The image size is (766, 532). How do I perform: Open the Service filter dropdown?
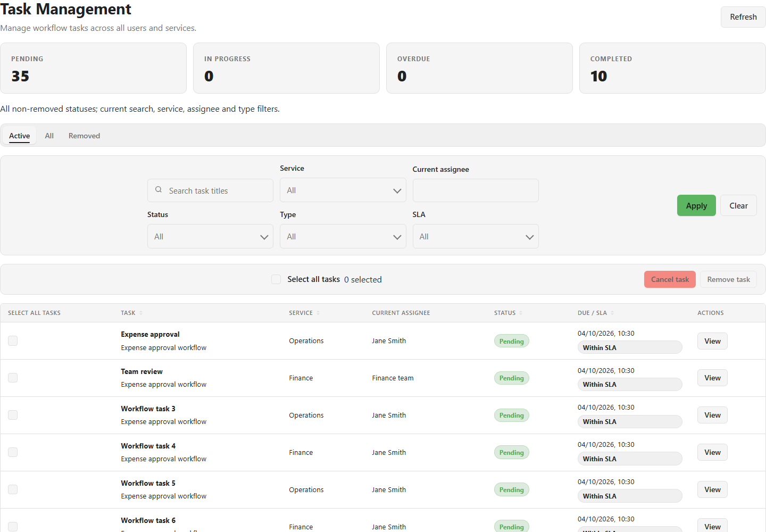pyautogui.click(x=343, y=190)
